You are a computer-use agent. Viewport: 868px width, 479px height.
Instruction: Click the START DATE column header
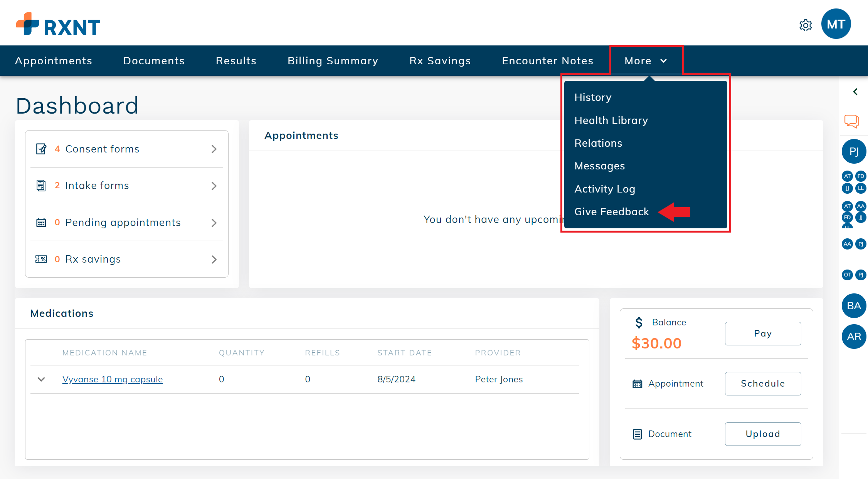coord(404,353)
